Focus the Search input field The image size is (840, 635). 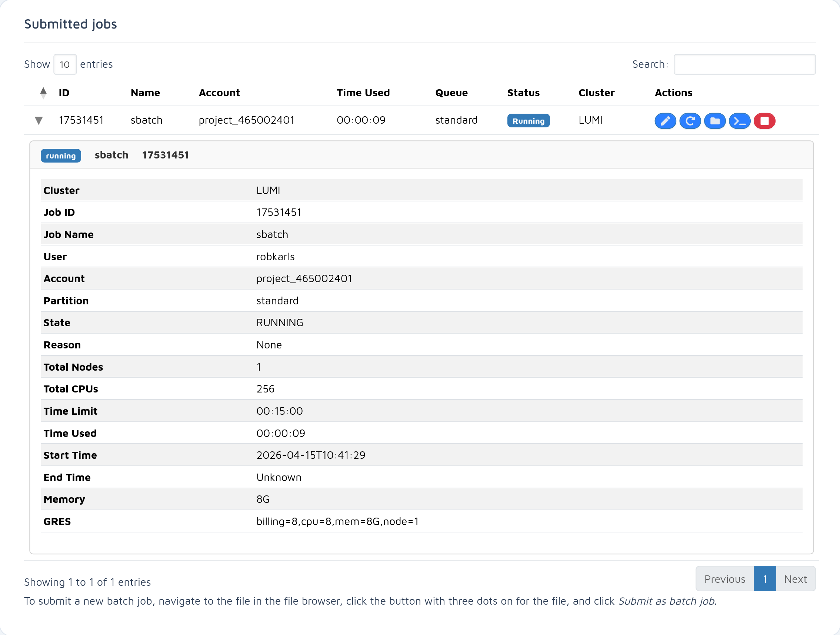[744, 64]
